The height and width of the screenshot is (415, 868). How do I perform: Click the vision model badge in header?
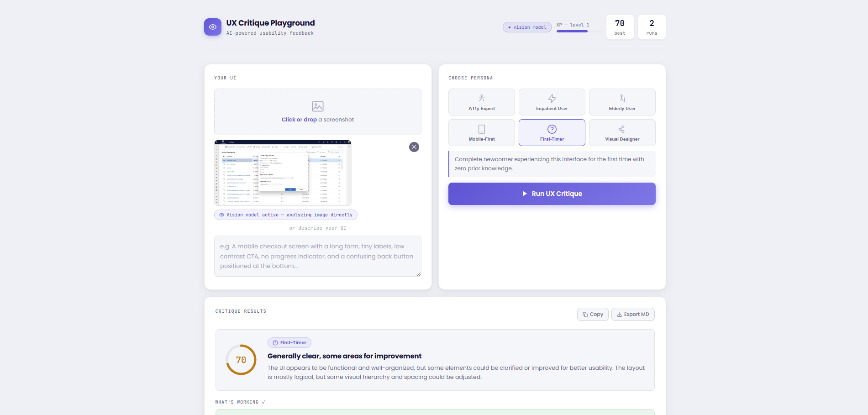tap(527, 27)
